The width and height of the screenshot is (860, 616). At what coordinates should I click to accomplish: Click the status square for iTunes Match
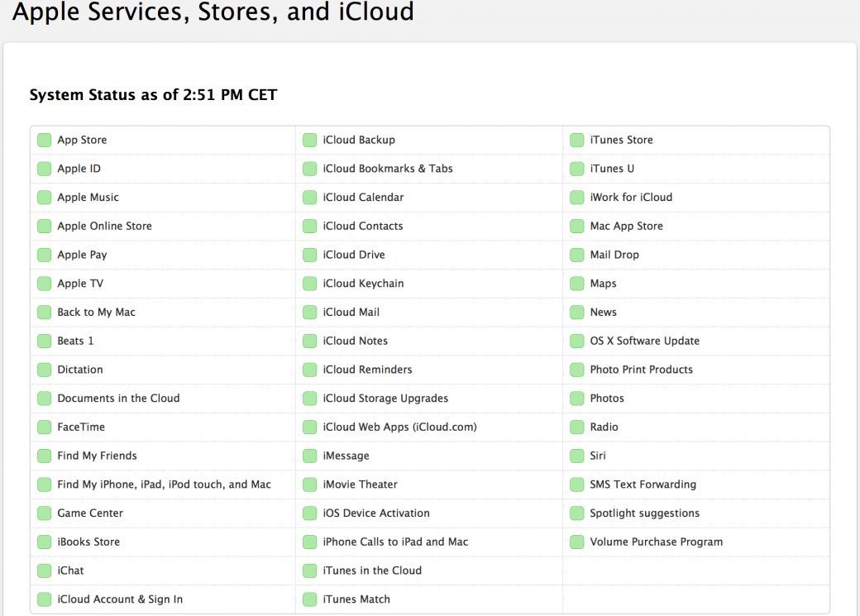309,599
